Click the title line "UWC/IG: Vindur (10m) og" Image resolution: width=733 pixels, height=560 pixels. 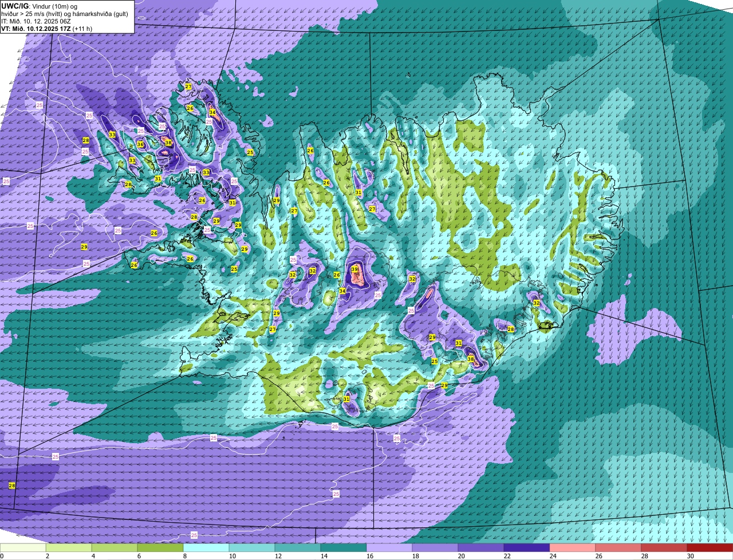point(40,6)
